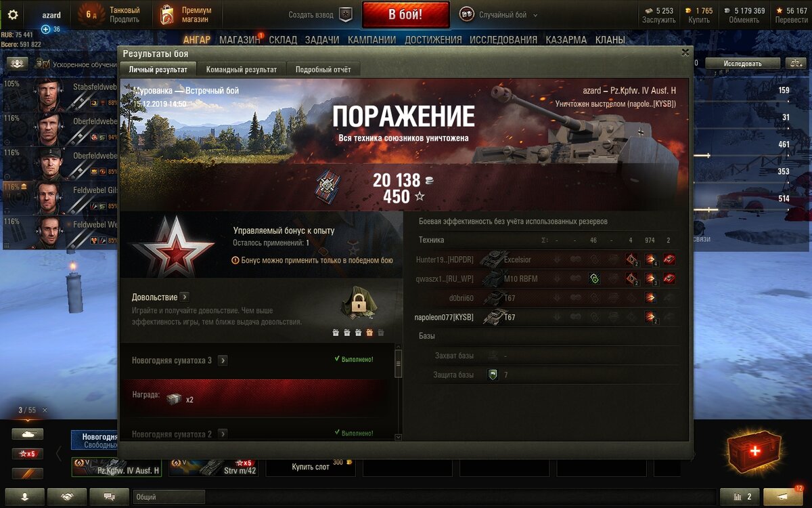
Task: Click the Premium shop bag icon
Action: pyautogui.click(x=166, y=14)
